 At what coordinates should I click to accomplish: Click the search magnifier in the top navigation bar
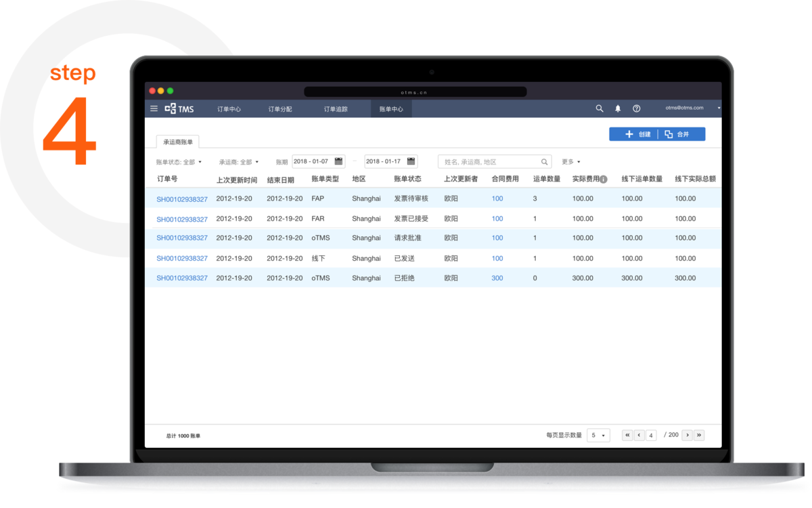click(599, 108)
